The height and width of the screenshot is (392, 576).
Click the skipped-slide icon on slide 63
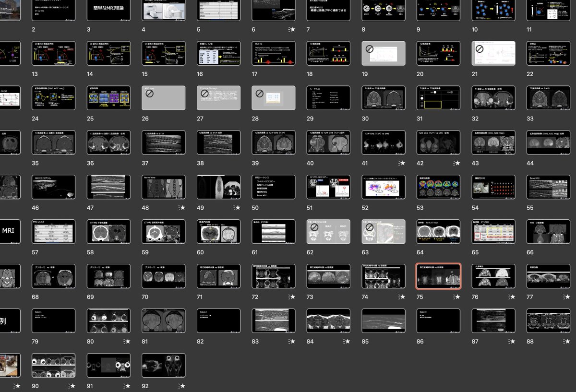(370, 228)
